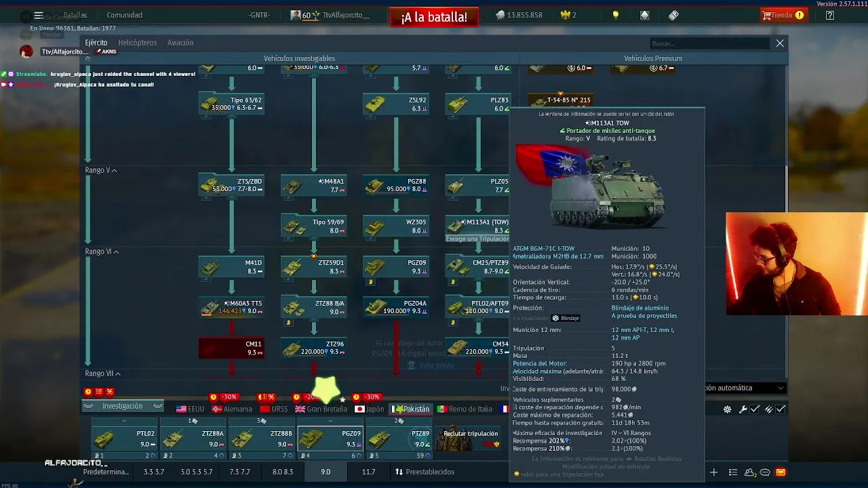Select the ZTZ96 tank in tree

point(314,348)
